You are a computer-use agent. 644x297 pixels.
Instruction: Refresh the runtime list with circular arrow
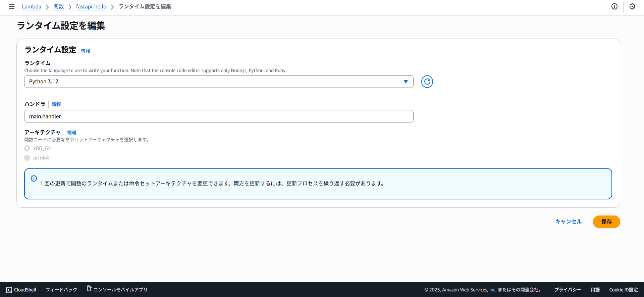click(x=427, y=82)
